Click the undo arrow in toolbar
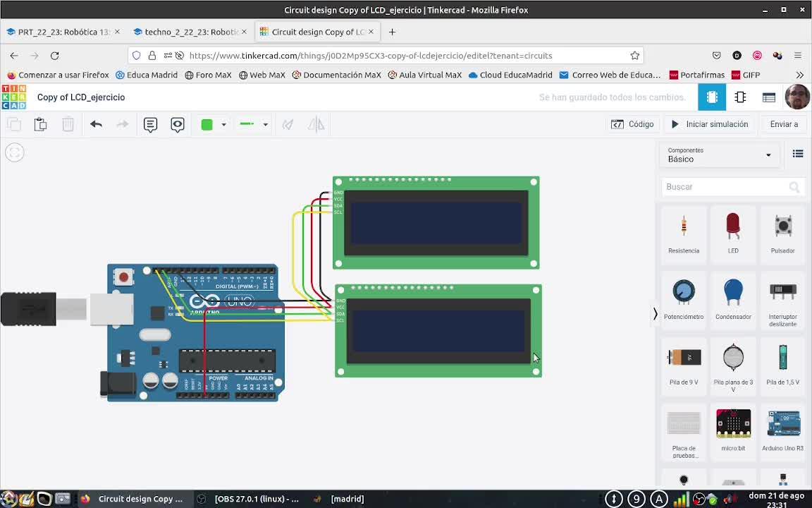The image size is (812, 508). [96, 124]
